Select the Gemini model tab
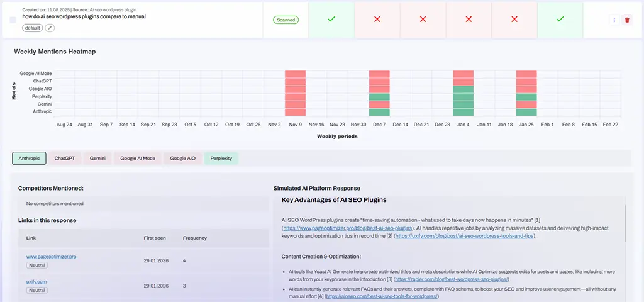Viewport: 644px width, 302px height. coord(97,159)
